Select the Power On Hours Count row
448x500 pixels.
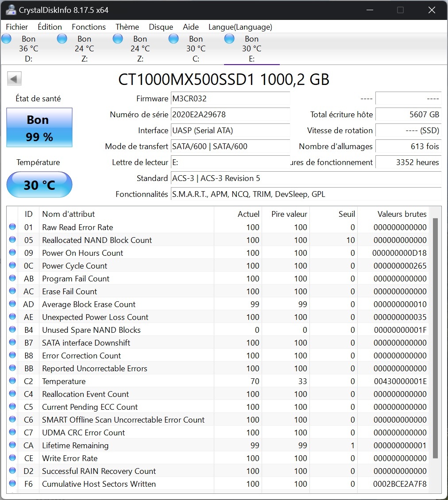pos(218,253)
